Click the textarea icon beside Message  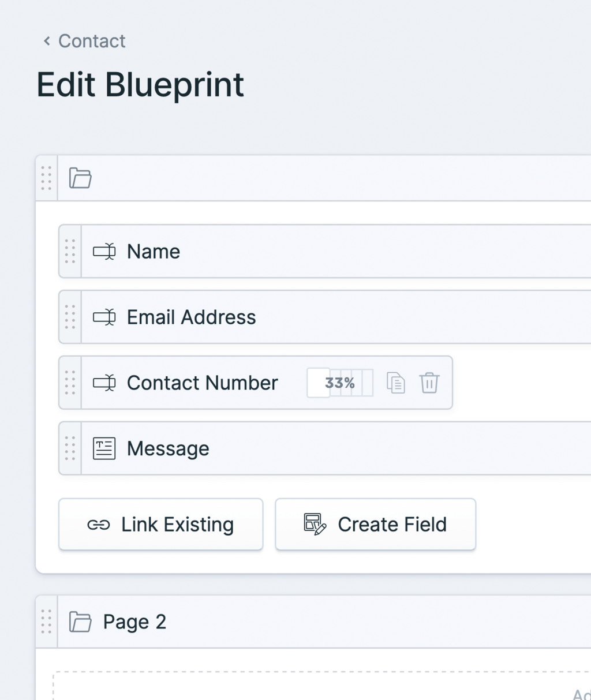pos(104,448)
